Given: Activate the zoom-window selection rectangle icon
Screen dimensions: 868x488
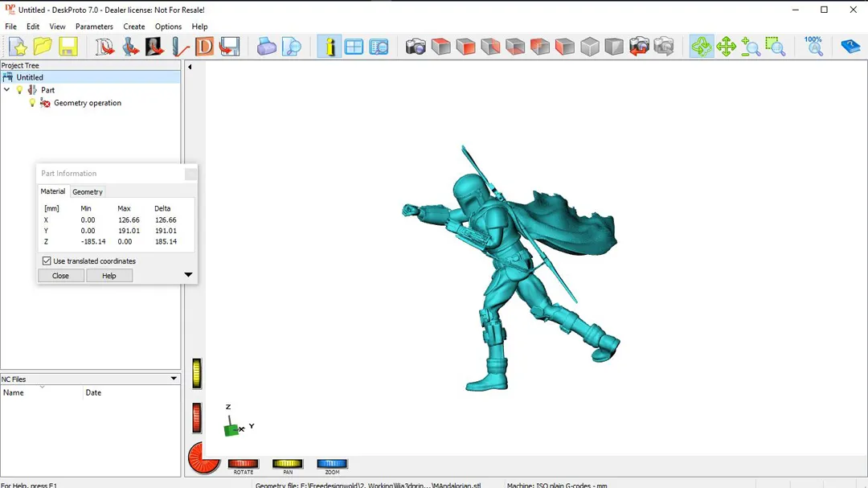Looking at the screenshot, I should click(776, 47).
